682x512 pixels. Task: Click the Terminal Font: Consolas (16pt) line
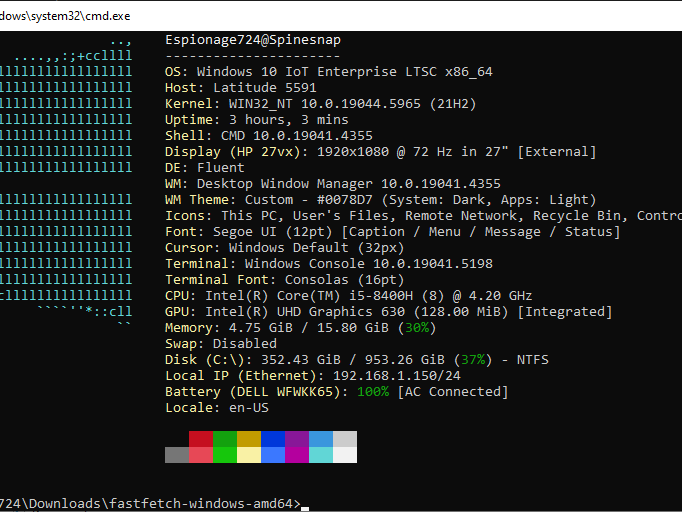pos(284,280)
